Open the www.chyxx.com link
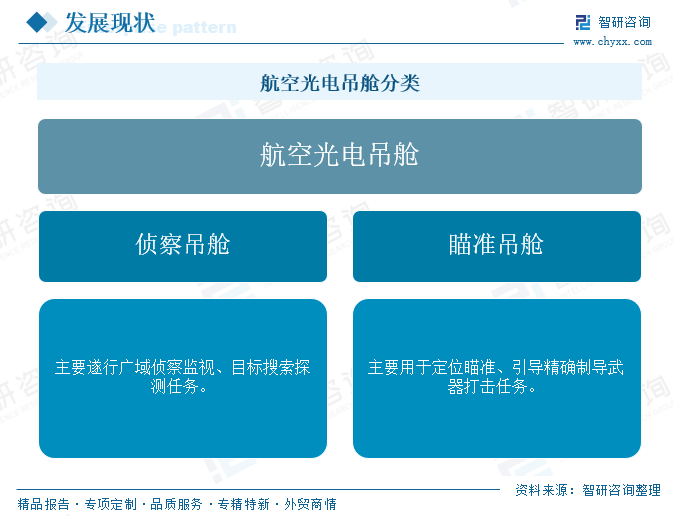 click(612, 42)
